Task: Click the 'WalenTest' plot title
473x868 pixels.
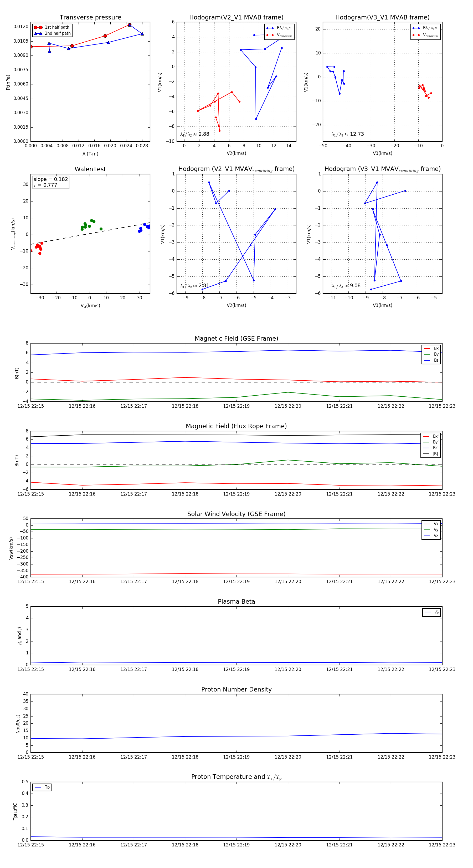Action: (90, 169)
